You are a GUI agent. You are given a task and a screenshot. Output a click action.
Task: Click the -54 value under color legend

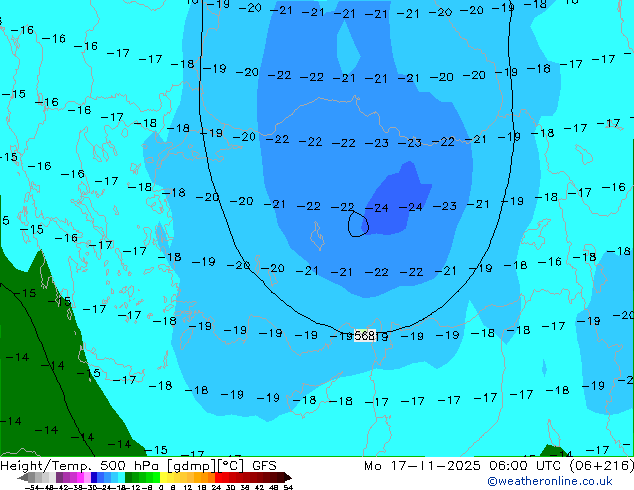coord(32,487)
